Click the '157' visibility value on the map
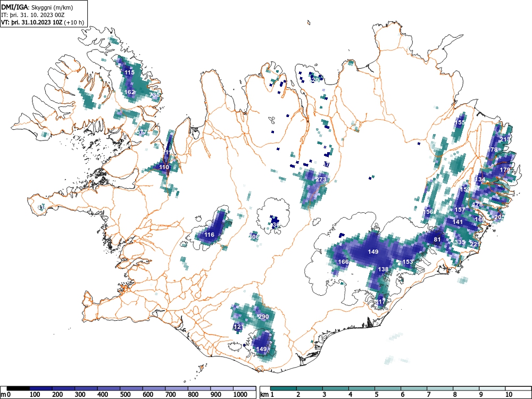Viewport: 532px width, 399px height. pos(460,210)
